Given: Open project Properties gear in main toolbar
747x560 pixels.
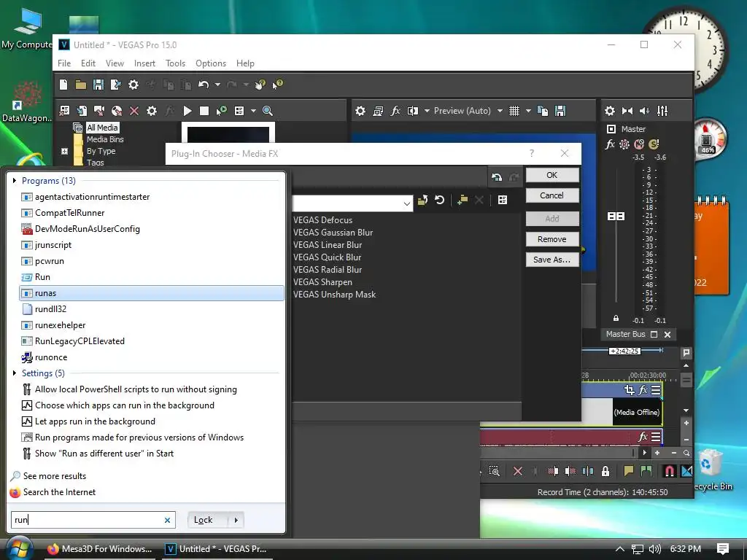Looking at the screenshot, I should [133, 85].
